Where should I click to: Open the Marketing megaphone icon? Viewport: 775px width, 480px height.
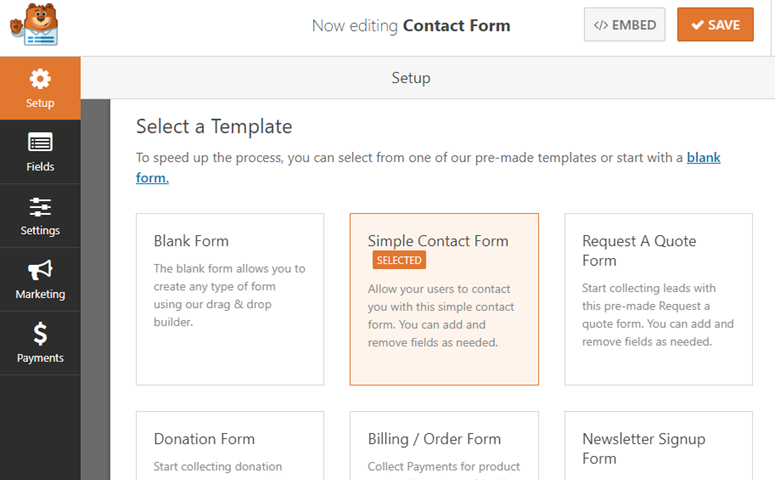point(40,270)
